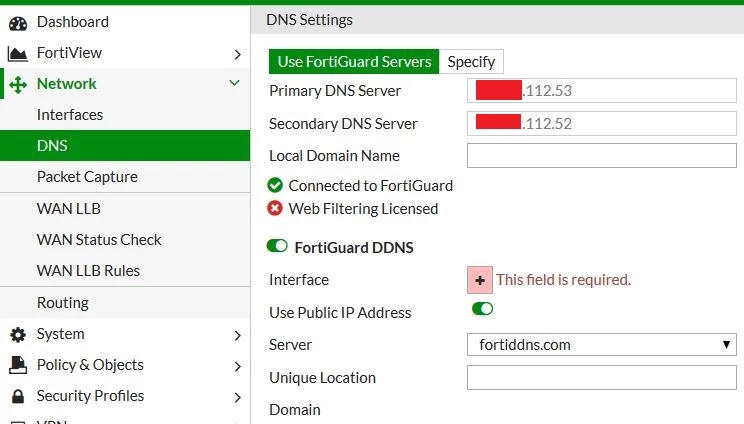Screen dimensions: 744x424
Task: Click the Local Domain Name field
Action: pyautogui.click(x=602, y=156)
